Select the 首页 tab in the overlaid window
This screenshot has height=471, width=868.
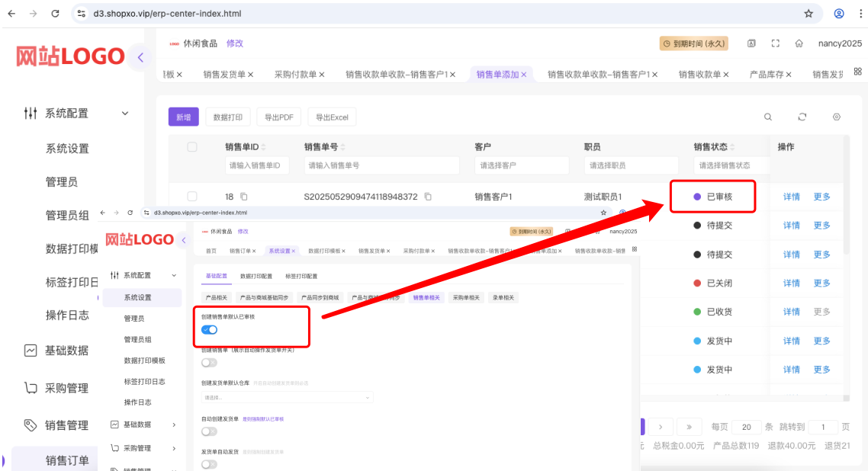coord(211,251)
